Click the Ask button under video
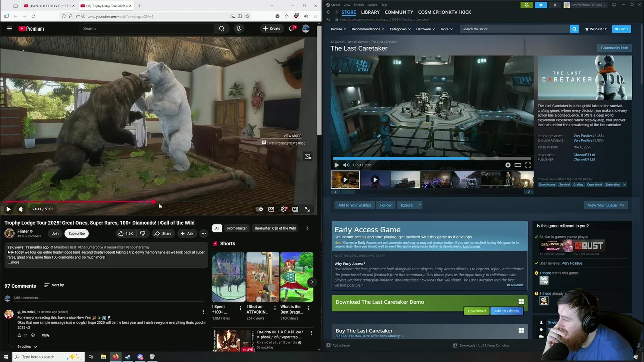 [187, 233]
